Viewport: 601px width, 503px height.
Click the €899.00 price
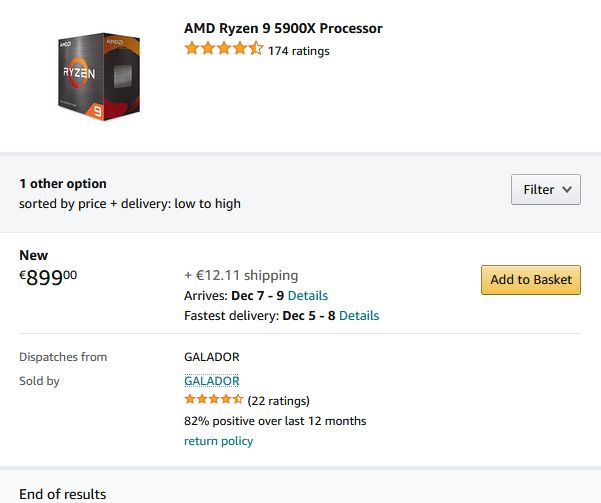click(48, 277)
